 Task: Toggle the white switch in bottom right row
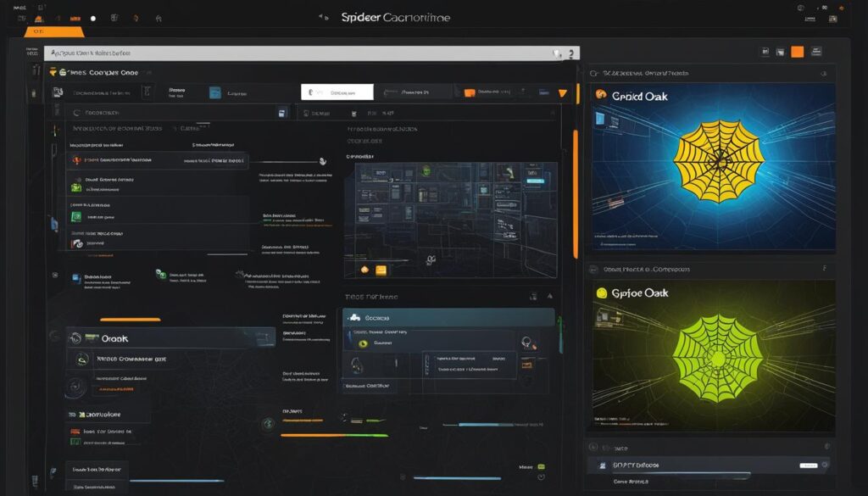click(x=808, y=465)
